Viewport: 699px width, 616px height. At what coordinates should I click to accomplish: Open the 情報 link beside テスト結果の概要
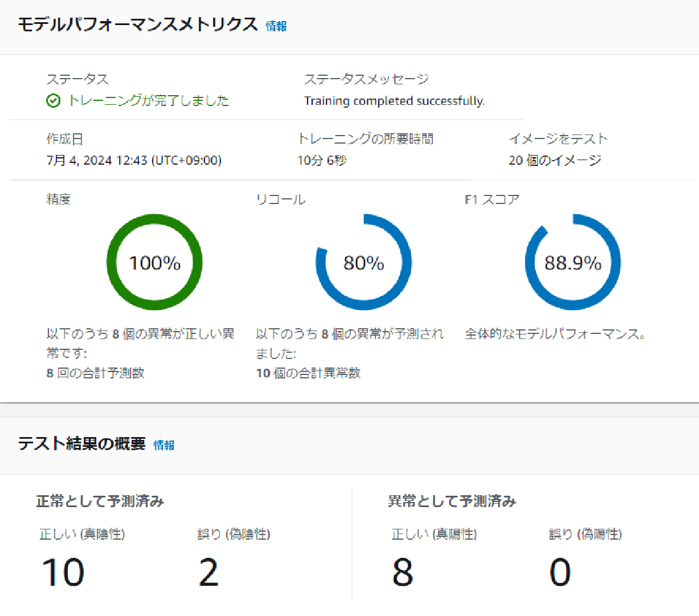[x=165, y=445]
